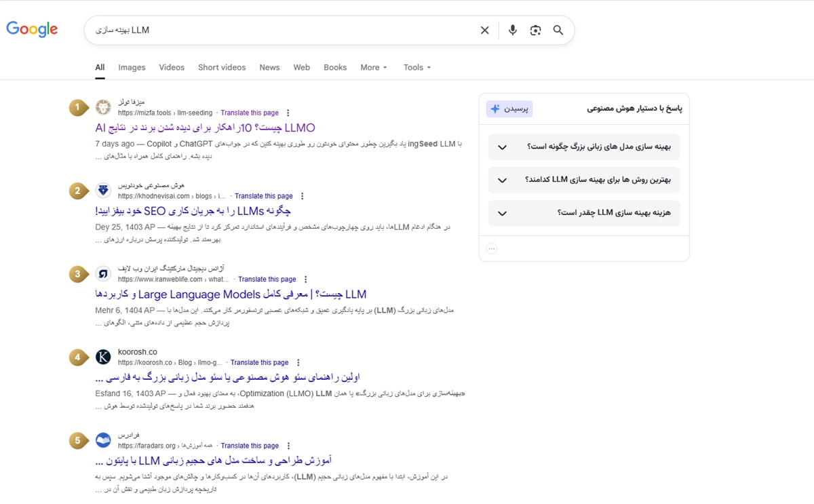Clear the search box with the X icon

(484, 30)
